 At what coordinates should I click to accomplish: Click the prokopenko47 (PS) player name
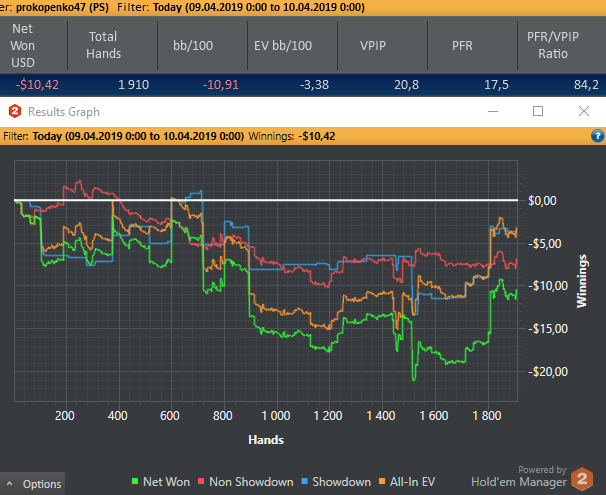point(62,7)
